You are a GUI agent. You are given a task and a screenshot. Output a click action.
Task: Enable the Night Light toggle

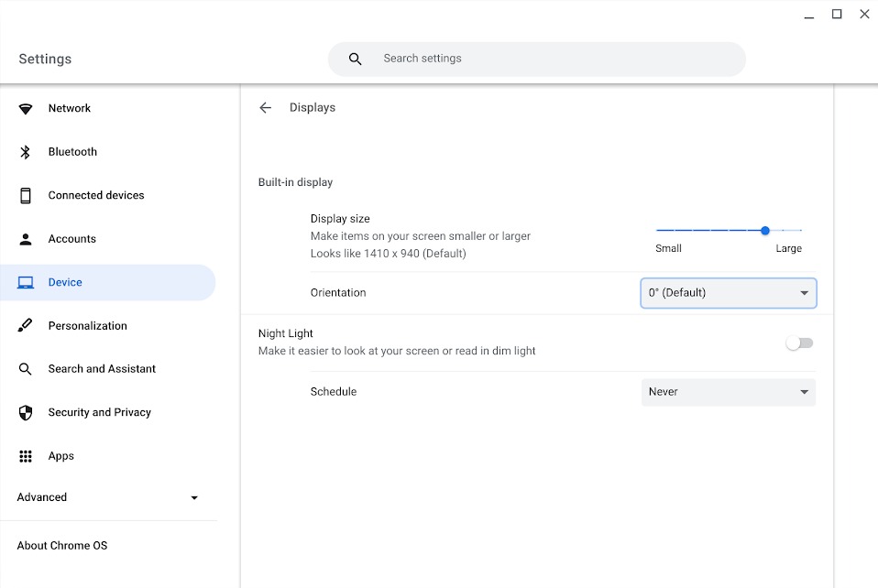coord(798,342)
